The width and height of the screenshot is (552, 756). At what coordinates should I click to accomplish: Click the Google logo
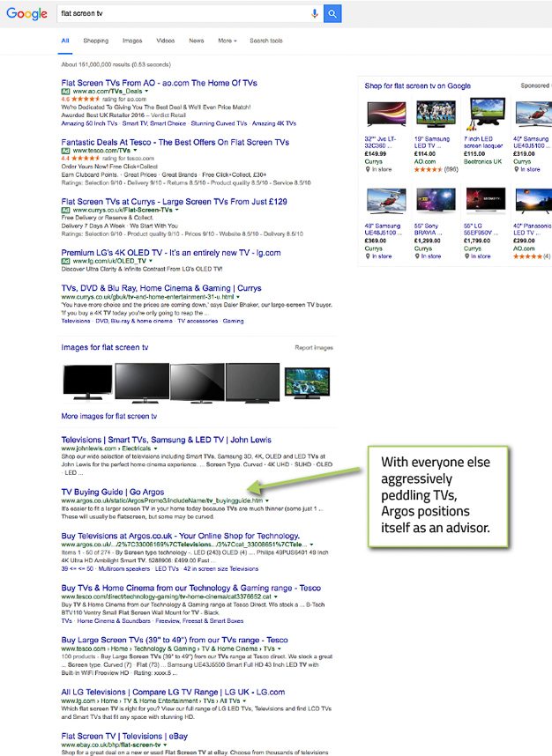26,13
